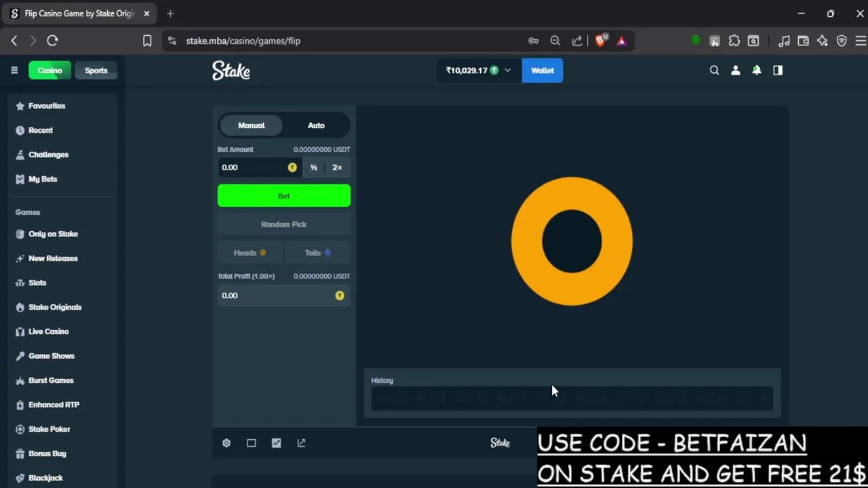The height and width of the screenshot is (488, 868).
Task: Open a new browser tab
Action: [170, 14]
